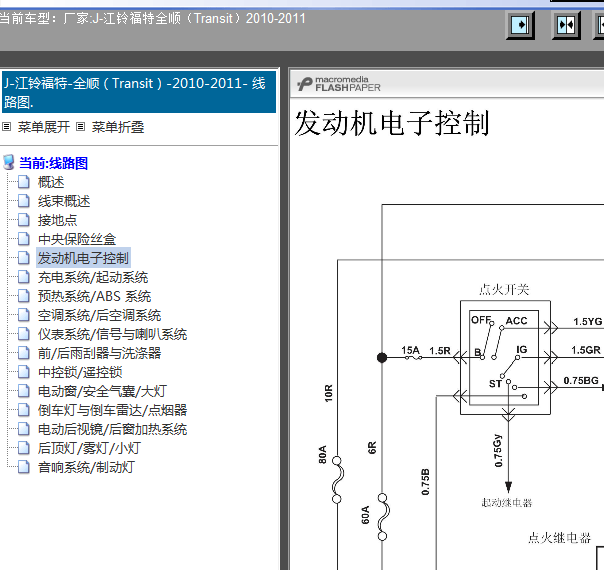Click the page icon beside 电动后视镜/后窗加热系统
The image size is (604, 570).
pyautogui.click(x=24, y=429)
